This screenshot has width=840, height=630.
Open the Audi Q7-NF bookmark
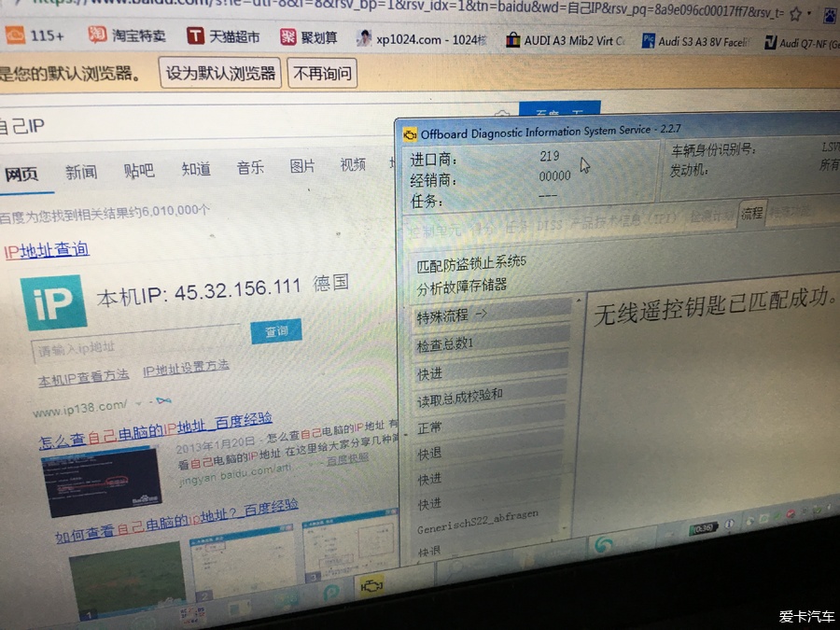click(802, 43)
